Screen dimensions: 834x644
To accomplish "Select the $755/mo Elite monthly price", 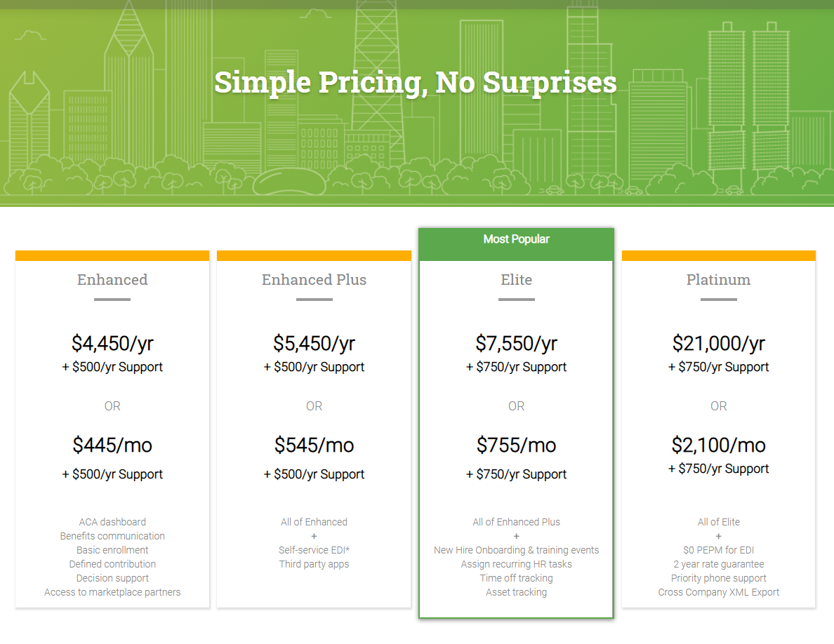I will [516, 445].
